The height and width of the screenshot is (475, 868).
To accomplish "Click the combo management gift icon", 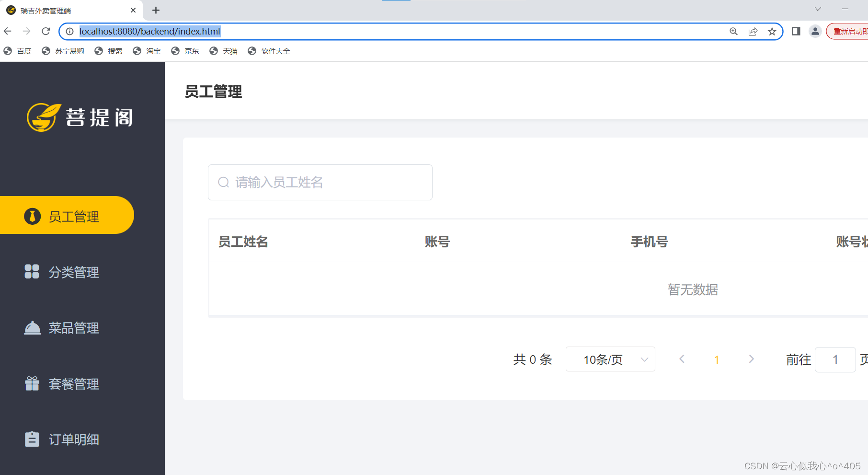I will [32, 383].
